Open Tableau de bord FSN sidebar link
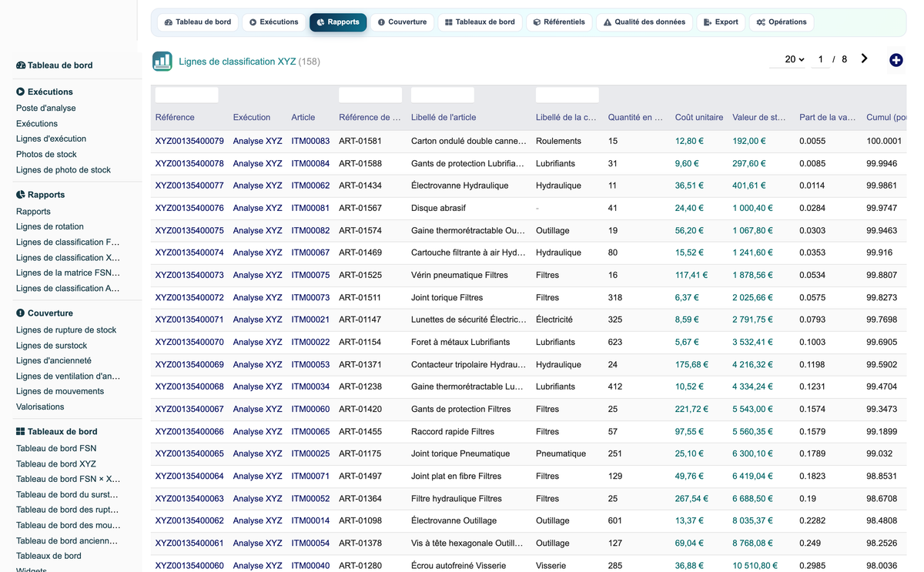Screen dimensions: 924x572 pos(56,448)
